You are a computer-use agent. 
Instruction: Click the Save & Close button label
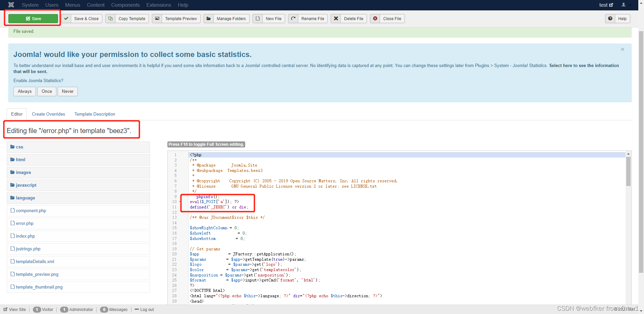point(86,18)
